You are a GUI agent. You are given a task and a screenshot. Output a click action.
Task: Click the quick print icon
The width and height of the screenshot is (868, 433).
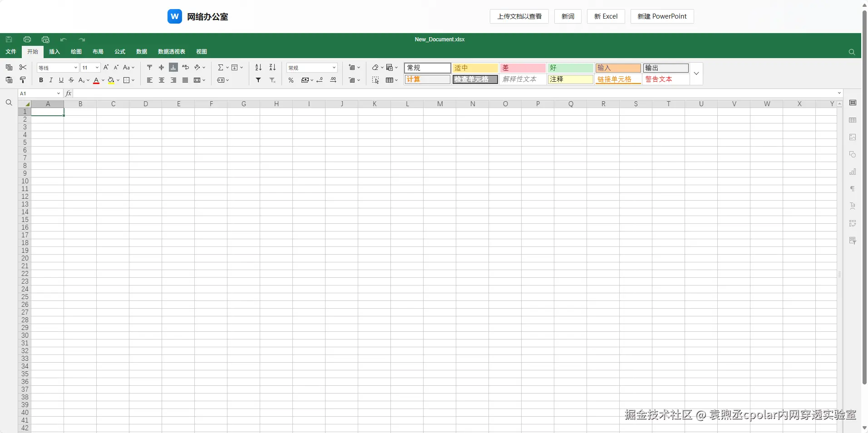pos(45,39)
